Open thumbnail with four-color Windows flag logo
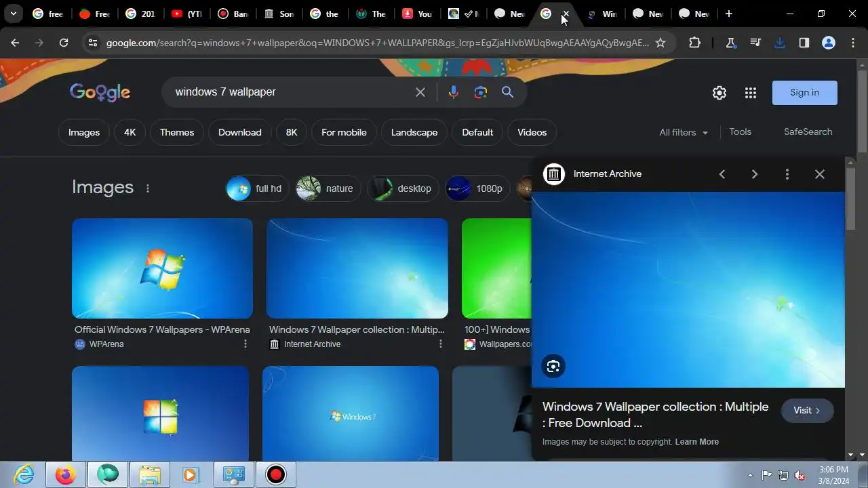This screenshot has height=488, width=868. pos(160,413)
